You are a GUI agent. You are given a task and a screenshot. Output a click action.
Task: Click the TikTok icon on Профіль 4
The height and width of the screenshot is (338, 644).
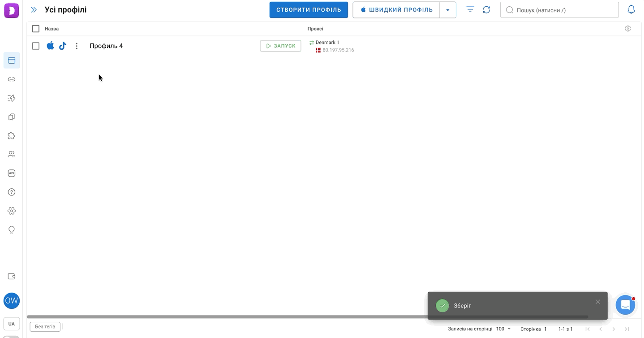[x=63, y=46]
